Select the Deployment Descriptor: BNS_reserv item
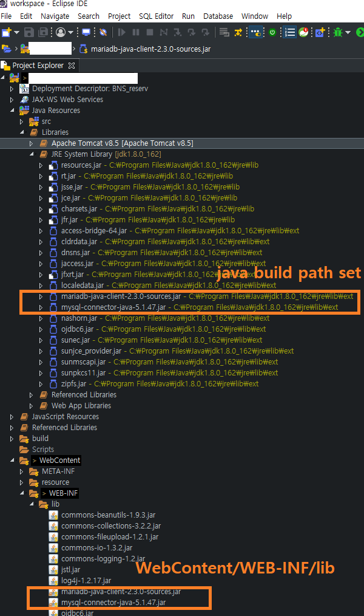The height and width of the screenshot is (616, 364). click(90, 89)
